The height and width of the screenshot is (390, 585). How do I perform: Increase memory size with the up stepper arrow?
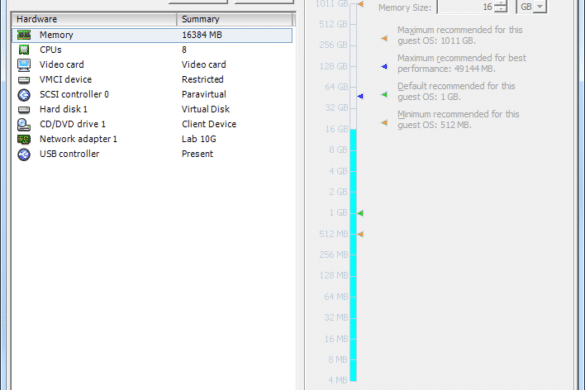[501, 3]
